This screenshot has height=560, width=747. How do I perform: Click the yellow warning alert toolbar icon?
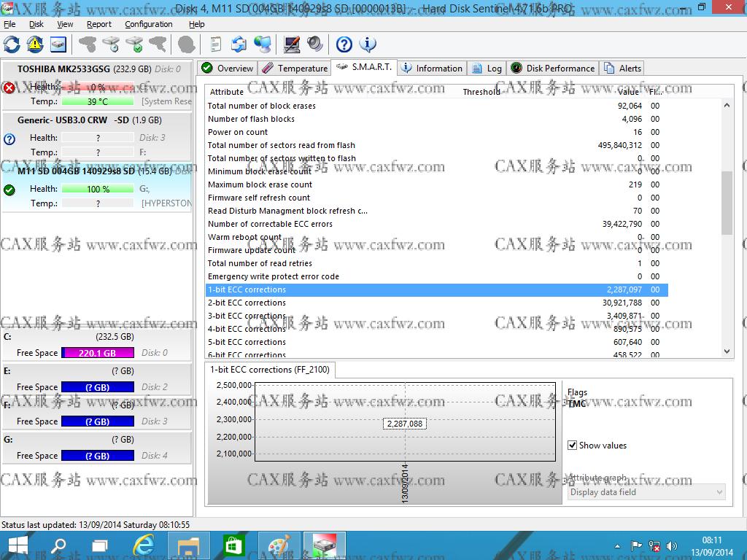click(35, 44)
